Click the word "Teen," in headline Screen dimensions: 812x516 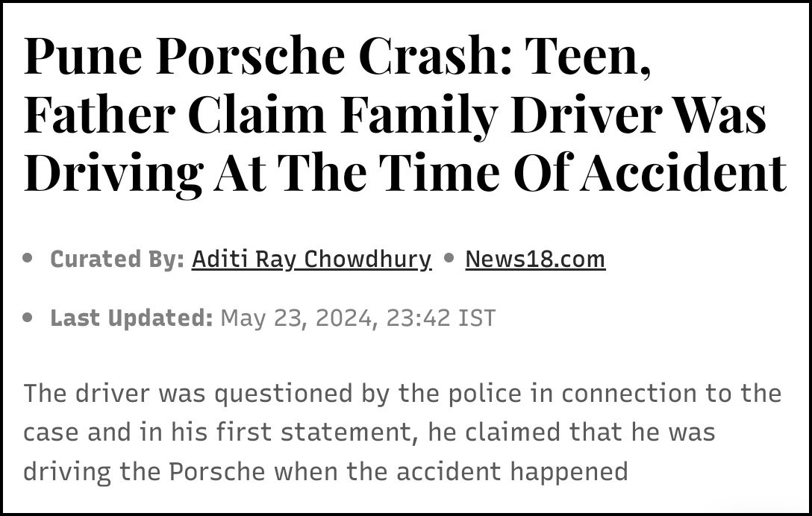587,56
